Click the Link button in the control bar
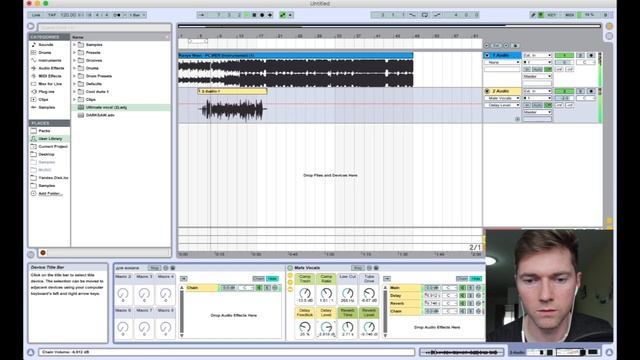This screenshot has width=640, height=360. tap(36, 15)
